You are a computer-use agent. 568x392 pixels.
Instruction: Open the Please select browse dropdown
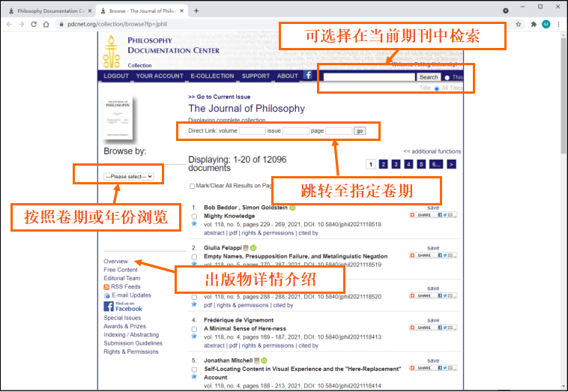[129, 176]
